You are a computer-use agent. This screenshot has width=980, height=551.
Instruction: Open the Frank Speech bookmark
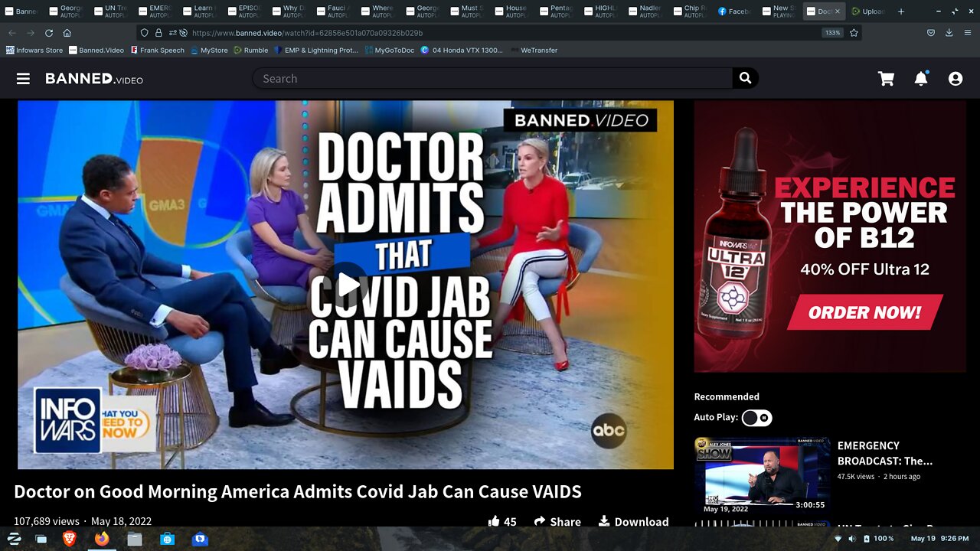tap(158, 51)
